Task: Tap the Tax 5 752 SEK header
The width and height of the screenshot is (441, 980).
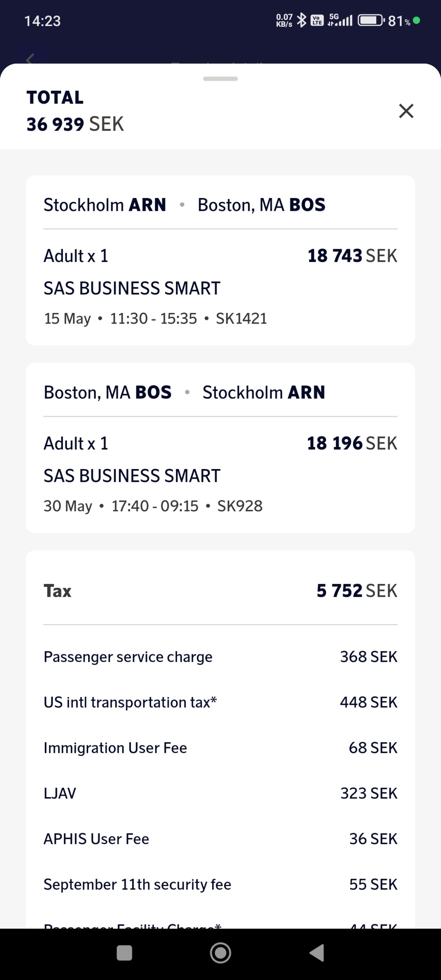Action: (x=220, y=591)
